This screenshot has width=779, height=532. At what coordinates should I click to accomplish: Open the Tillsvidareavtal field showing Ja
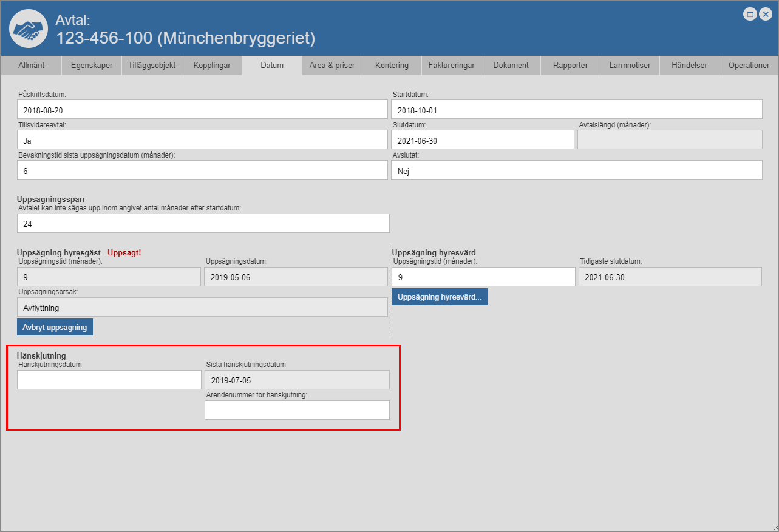coord(202,140)
